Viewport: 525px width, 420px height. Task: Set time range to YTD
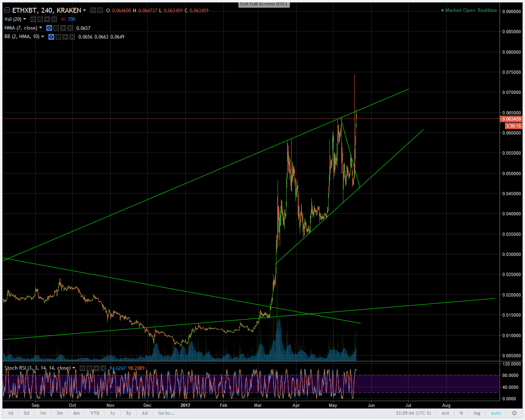[95, 413]
